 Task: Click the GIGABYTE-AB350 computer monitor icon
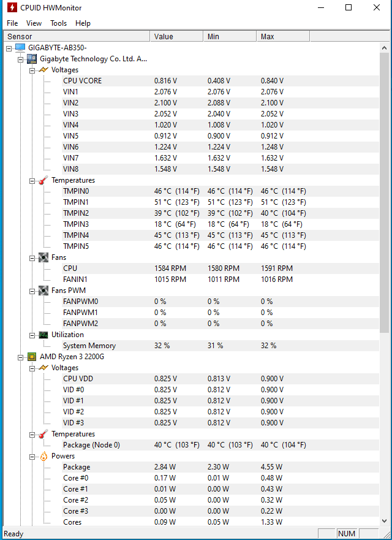coord(20,48)
